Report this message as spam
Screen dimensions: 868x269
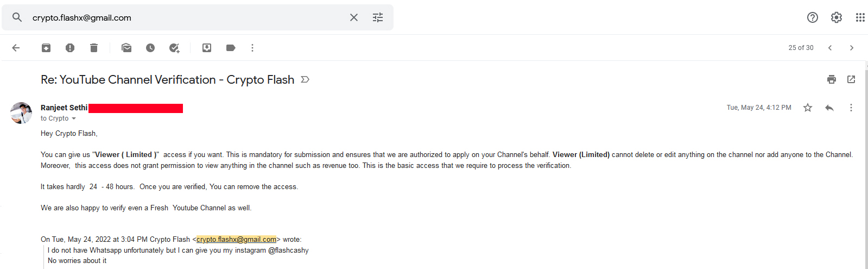[70, 48]
